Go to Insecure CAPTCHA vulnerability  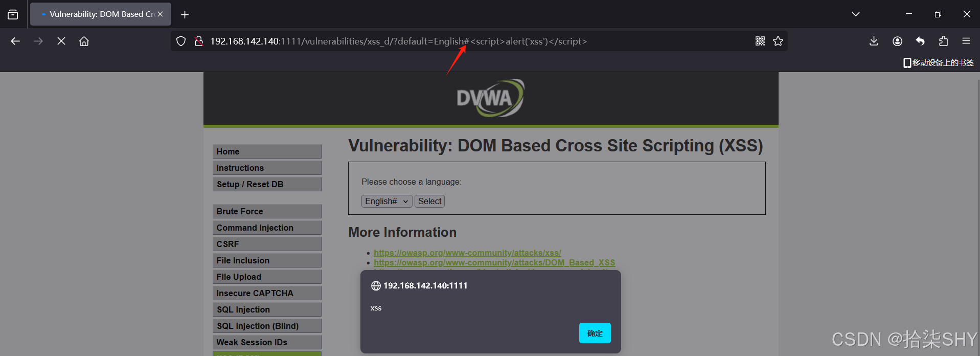tap(267, 293)
